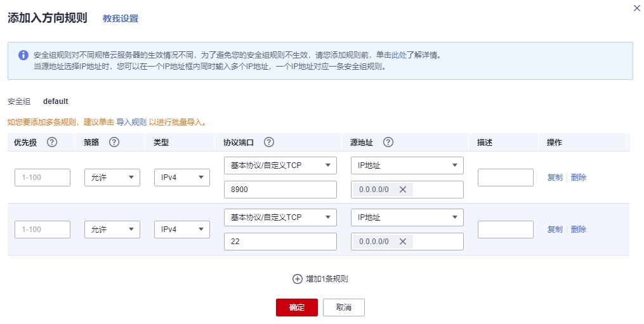Remove 0.0.0.0/0 tag in port 8900 row
The image size is (644, 324).
click(403, 190)
